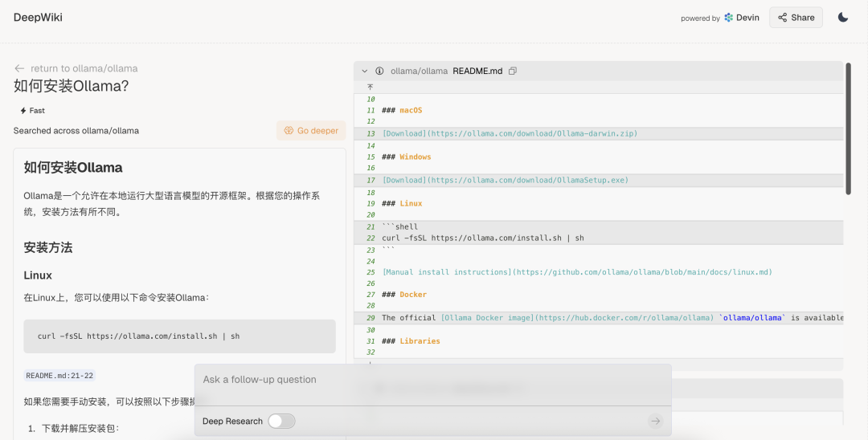Click the vertical scrollbar at right edge
Screen dimensions: 868x440
pos(848,128)
